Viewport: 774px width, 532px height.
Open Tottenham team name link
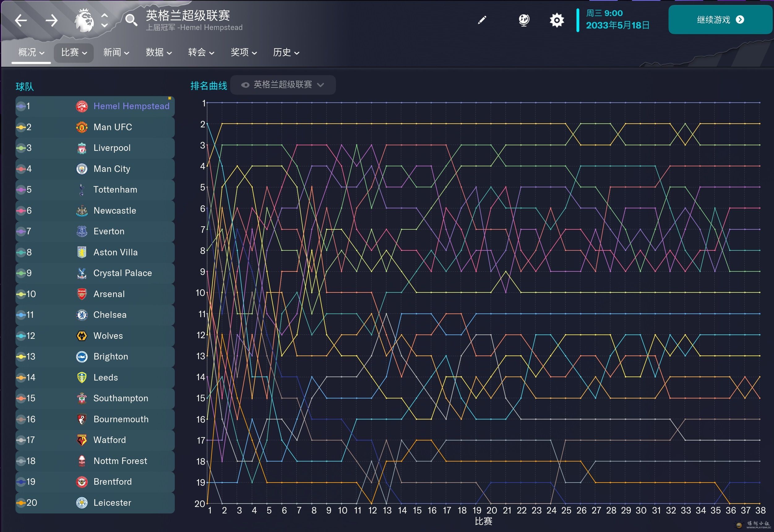[x=115, y=190]
